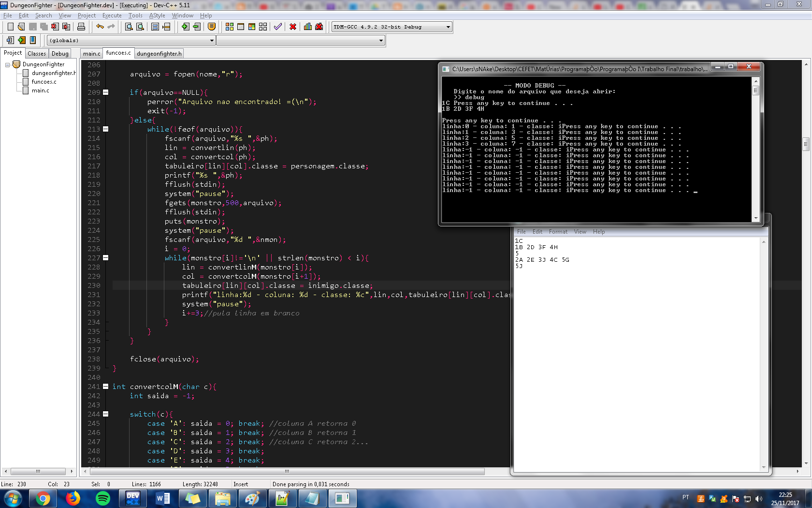This screenshot has height=508, width=812.
Task: Click the Save All toolbar icon
Action: pyautogui.click(x=43, y=27)
